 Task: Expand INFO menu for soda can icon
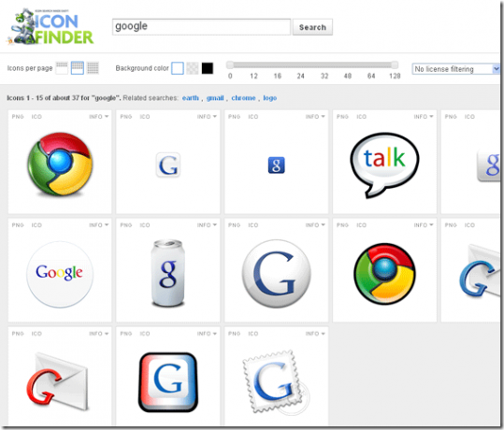coord(207,225)
